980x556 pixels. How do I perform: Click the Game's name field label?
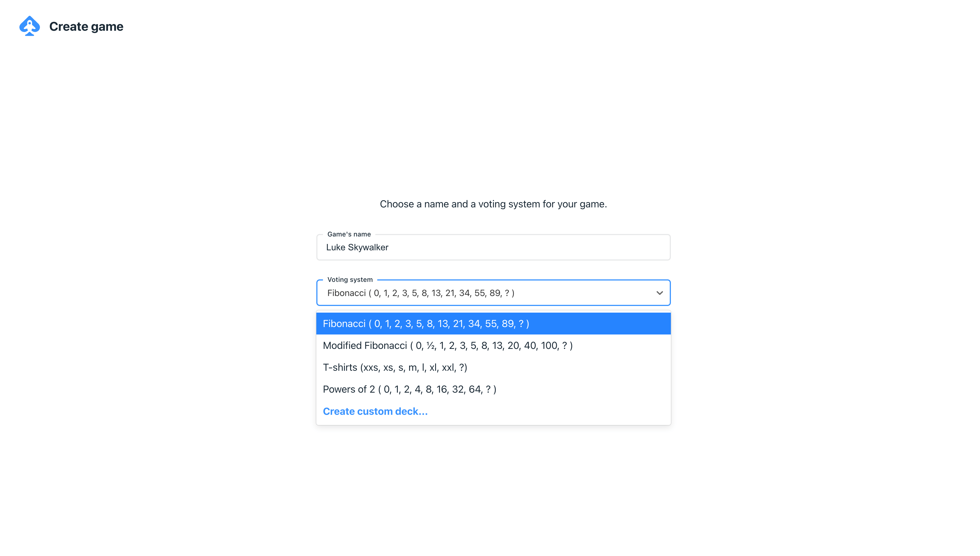tap(349, 234)
